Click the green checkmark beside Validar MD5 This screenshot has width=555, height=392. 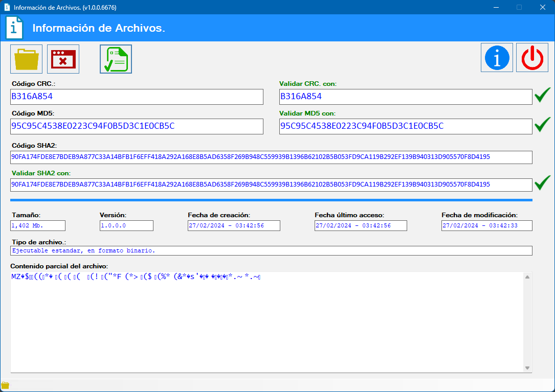542,125
